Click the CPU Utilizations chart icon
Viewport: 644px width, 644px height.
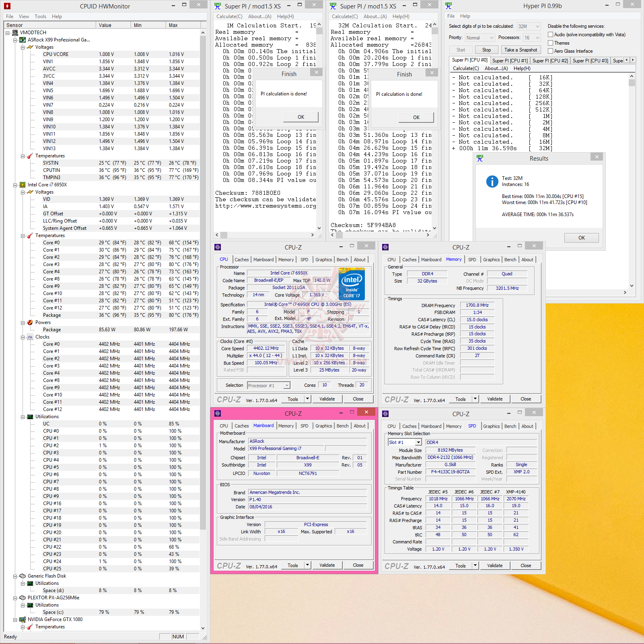[30, 417]
